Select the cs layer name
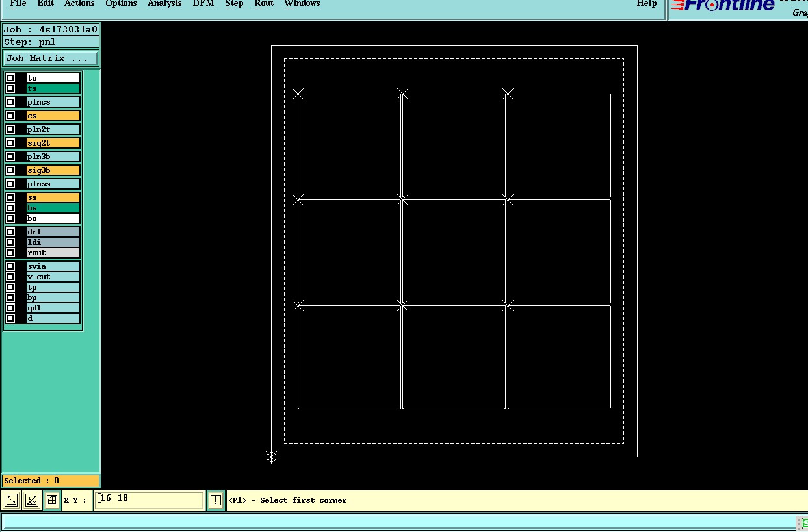Viewport: 808px width, 532px height. click(53, 116)
